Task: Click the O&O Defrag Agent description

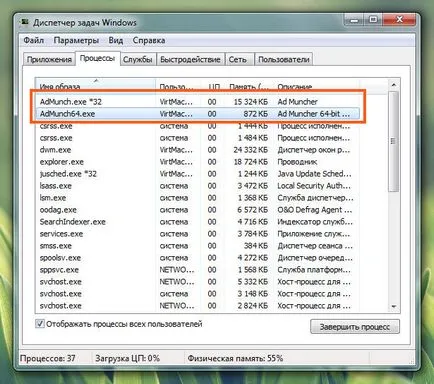Action: click(x=314, y=210)
